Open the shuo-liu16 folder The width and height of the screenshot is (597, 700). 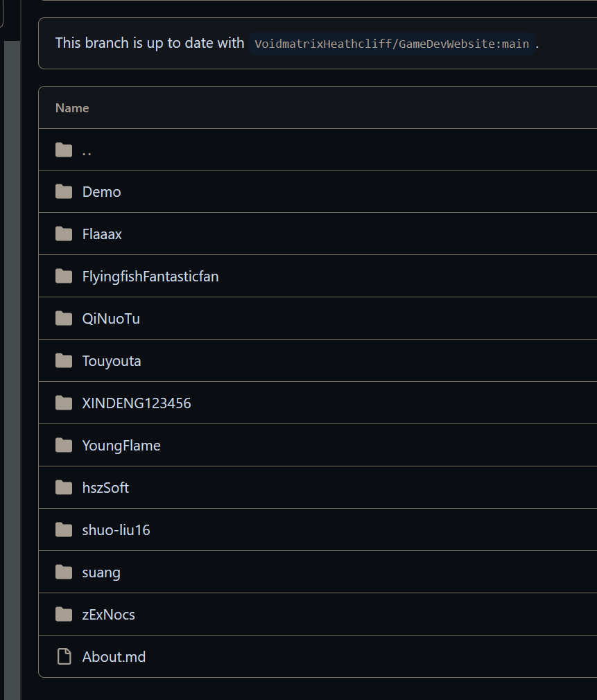coord(116,530)
